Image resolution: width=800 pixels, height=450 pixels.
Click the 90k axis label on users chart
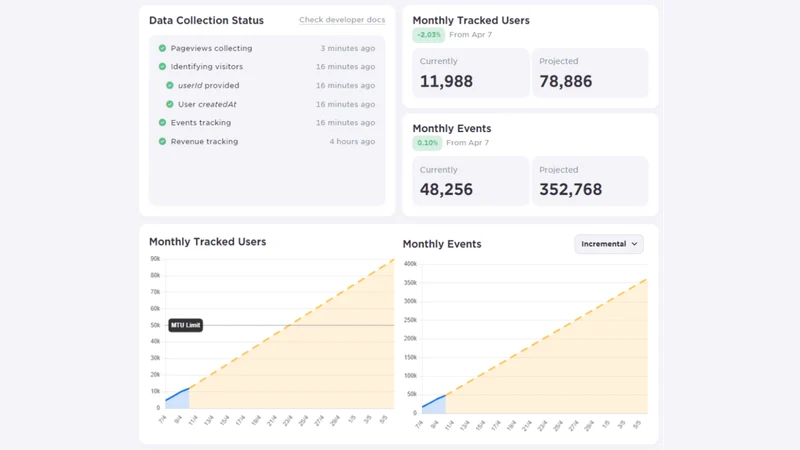pos(155,259)
